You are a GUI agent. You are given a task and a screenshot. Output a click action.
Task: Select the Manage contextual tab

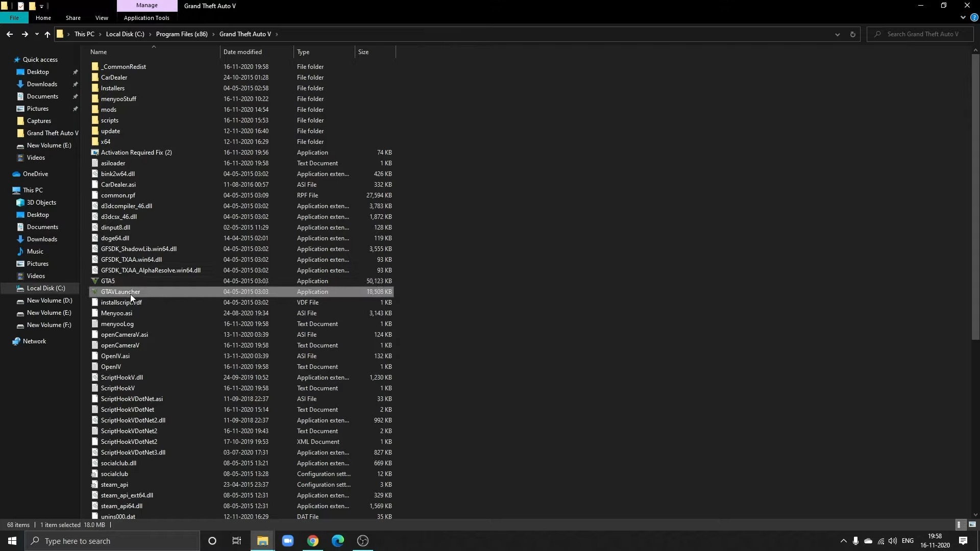[x=147, y=6]
